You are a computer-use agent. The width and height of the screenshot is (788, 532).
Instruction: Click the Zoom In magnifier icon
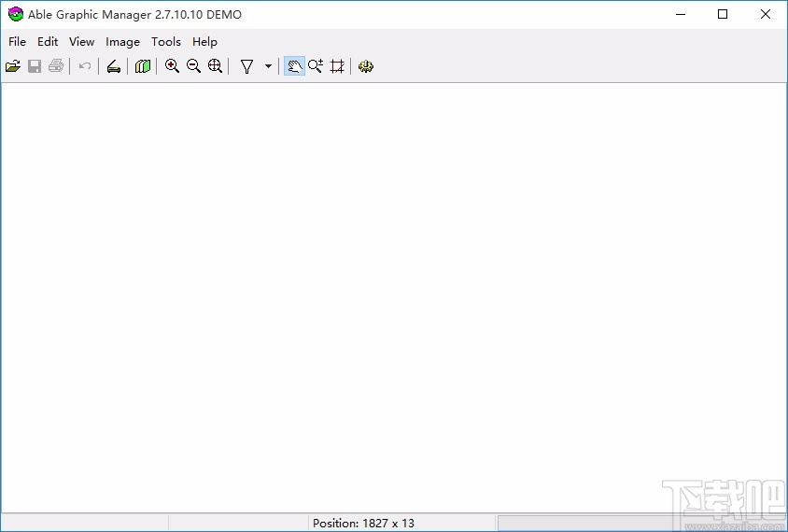[x=172, y=66]
